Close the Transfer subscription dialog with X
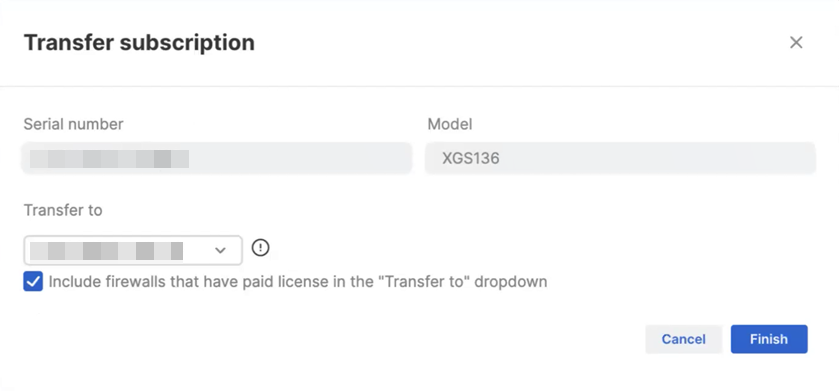The height and width of the screenshot is (391, 839). 796,42
